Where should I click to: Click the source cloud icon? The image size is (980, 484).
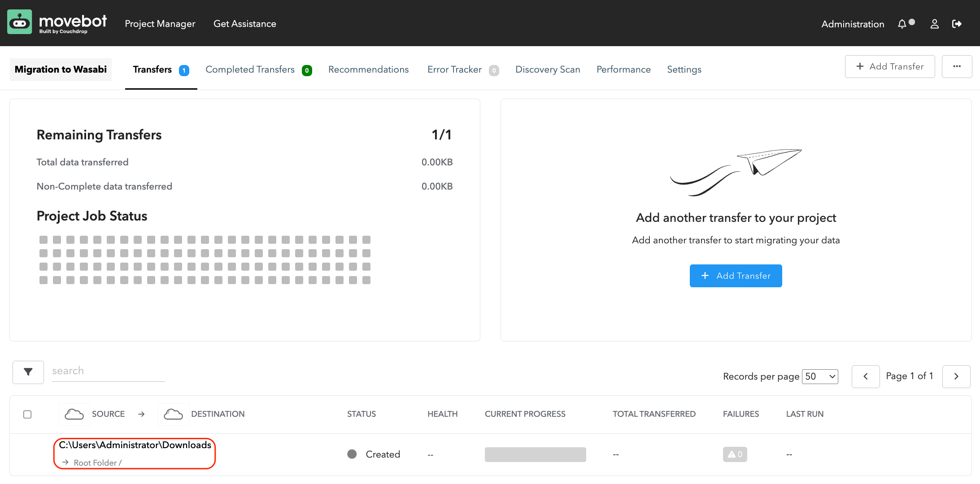74,414
